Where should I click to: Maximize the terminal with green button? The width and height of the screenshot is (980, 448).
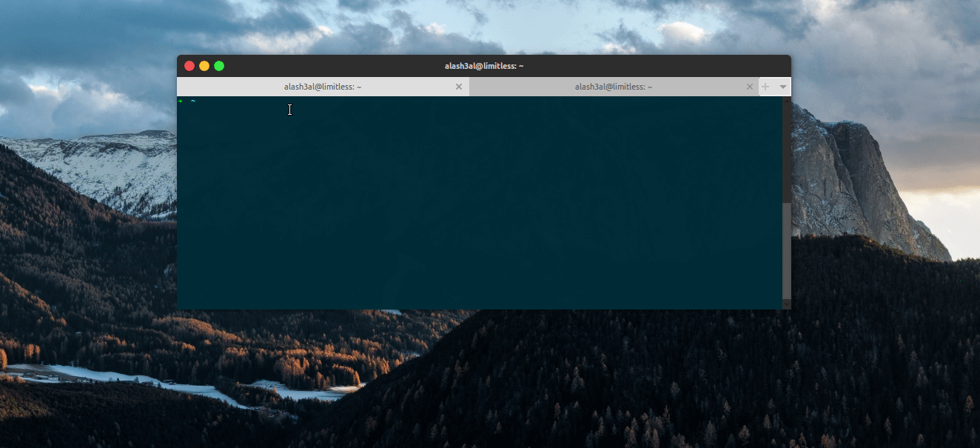point(219,66)
